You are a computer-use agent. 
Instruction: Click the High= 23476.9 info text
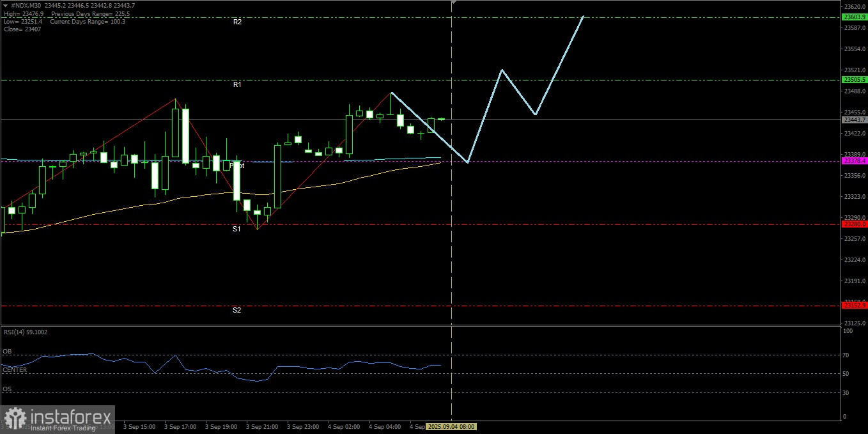[23, 13]
